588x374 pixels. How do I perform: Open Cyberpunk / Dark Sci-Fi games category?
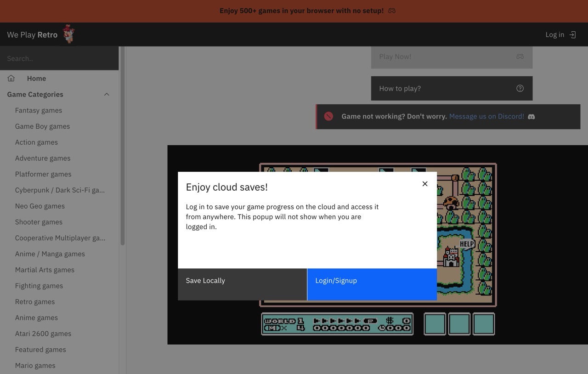coord(60,190)
